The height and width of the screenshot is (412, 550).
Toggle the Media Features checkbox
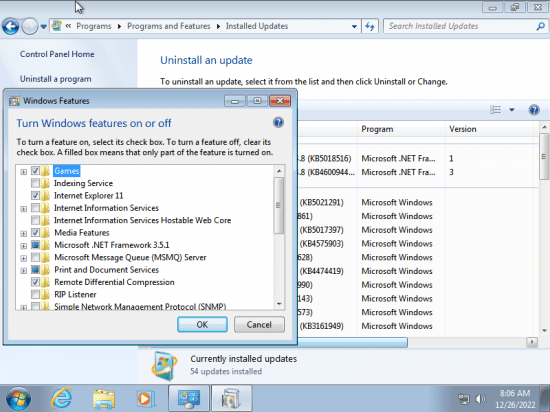click(35, 232)
